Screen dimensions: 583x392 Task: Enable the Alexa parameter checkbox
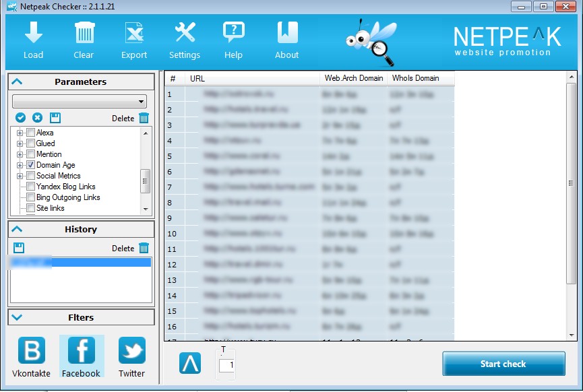(x=30, y=133)
